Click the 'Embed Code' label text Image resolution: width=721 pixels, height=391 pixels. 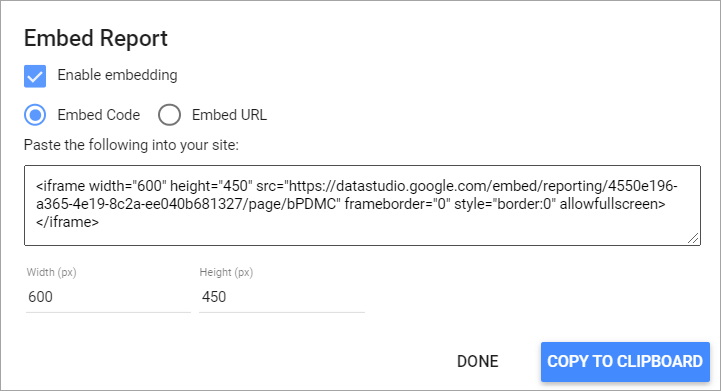pos(98,115)
